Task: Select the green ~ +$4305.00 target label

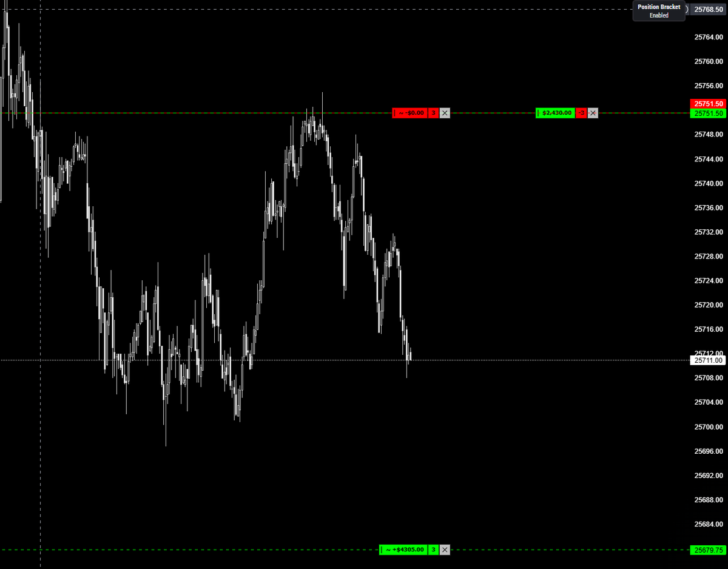Action: [403, 550]
